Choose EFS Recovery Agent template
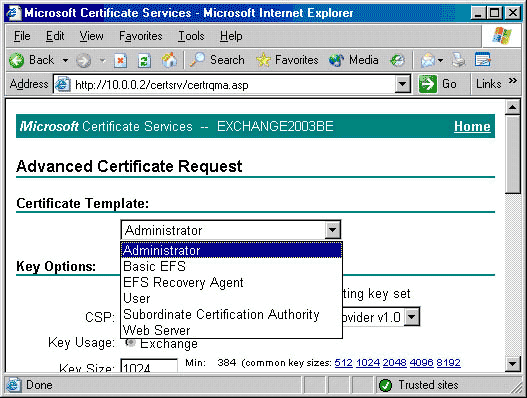Screen dimensions: 527x398 pyautogui.click(x=231, y=282)
